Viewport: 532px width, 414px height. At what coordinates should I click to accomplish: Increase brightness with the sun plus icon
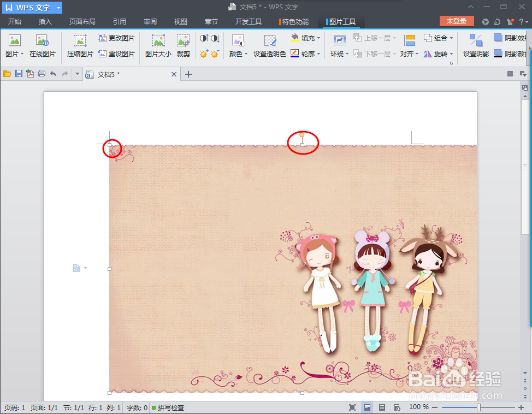[x=204, y=54]
